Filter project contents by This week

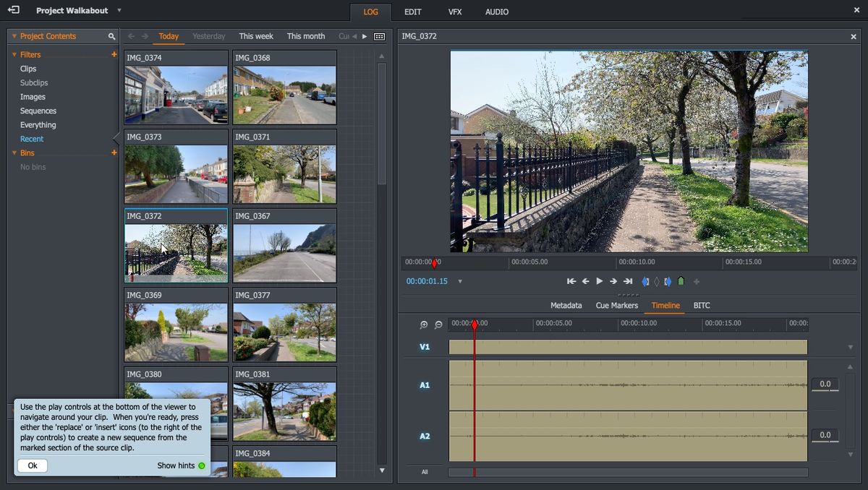(256, 35)
